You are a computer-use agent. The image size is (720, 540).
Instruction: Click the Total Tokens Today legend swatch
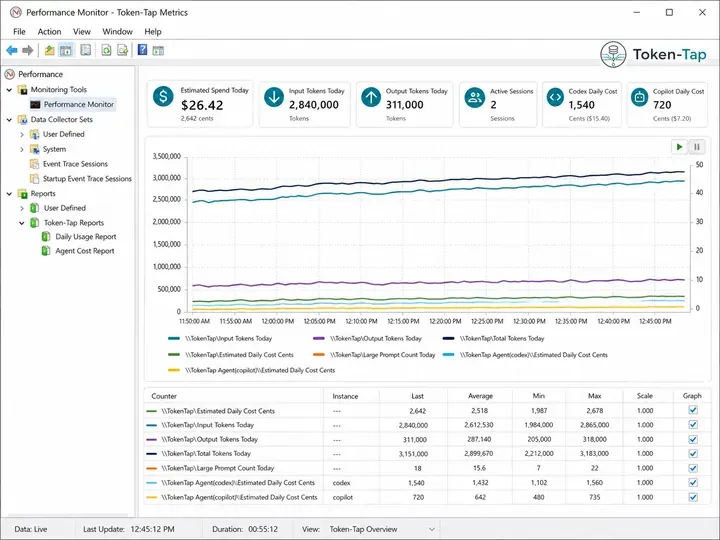tap(449, 338)
